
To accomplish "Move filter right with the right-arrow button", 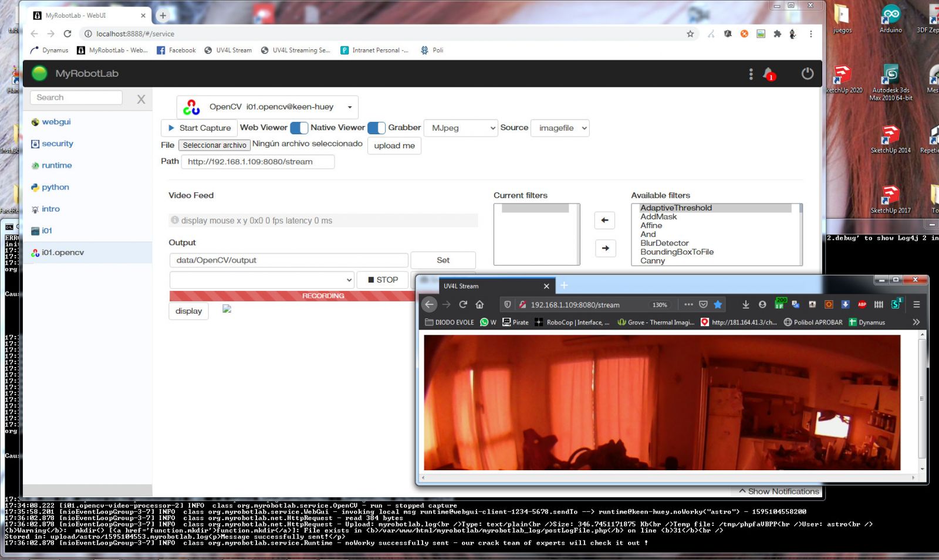I will click(x=605, y=248).
